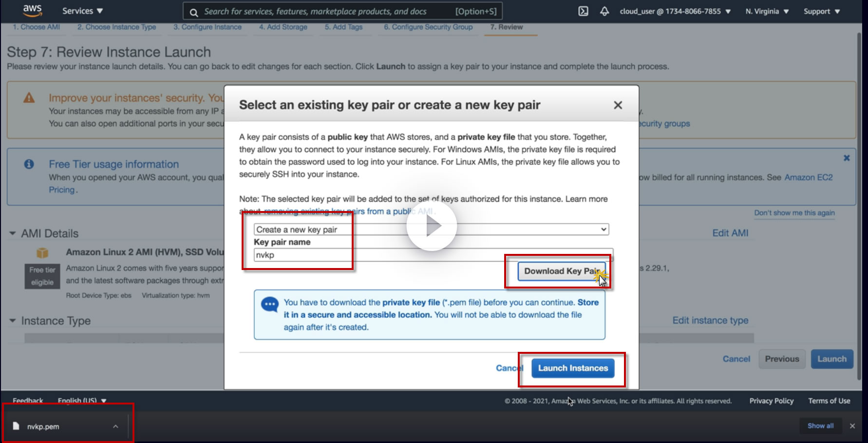Click the AWS logo home icon
Viewport: 868px width, 443px height.
tap(33, 11)
